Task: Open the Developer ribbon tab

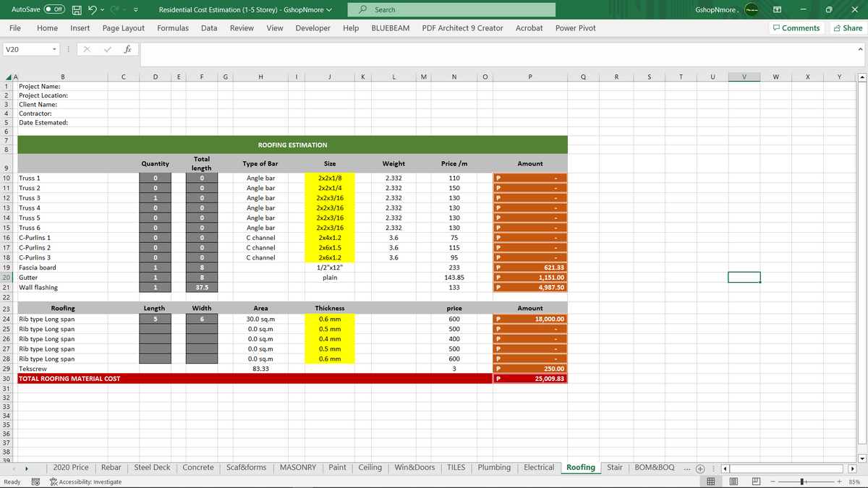Action: [313, 27]
